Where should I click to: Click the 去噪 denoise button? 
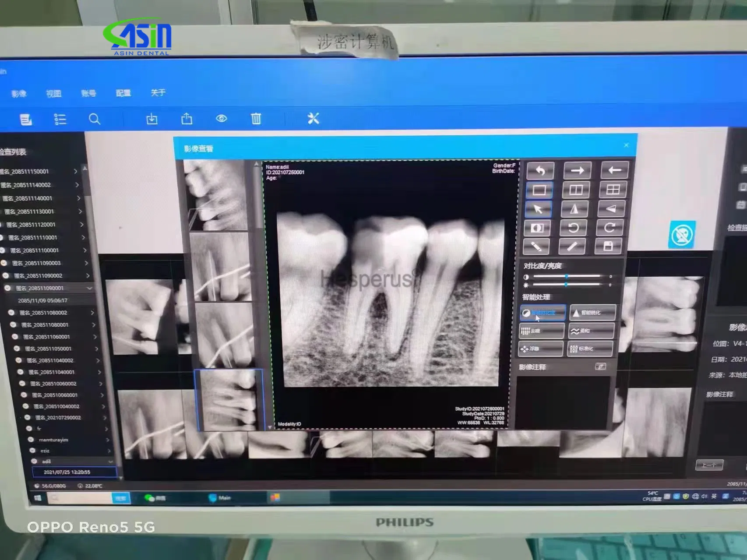coord(541,331)
